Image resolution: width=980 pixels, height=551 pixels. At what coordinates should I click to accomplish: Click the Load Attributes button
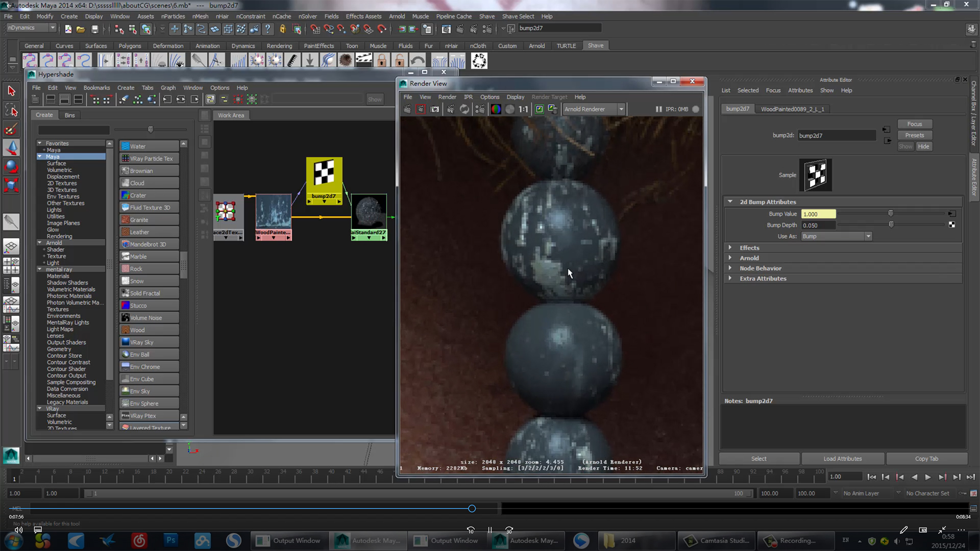pos(842,459)
